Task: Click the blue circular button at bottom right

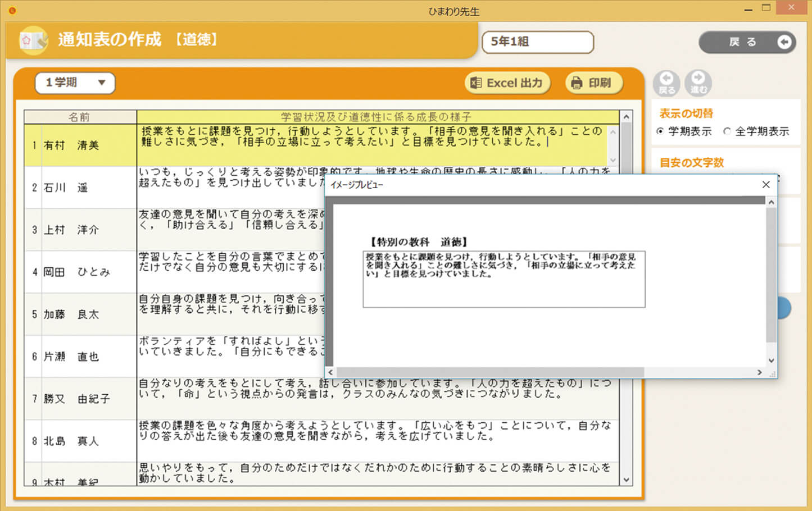Action: pos(784,308)
